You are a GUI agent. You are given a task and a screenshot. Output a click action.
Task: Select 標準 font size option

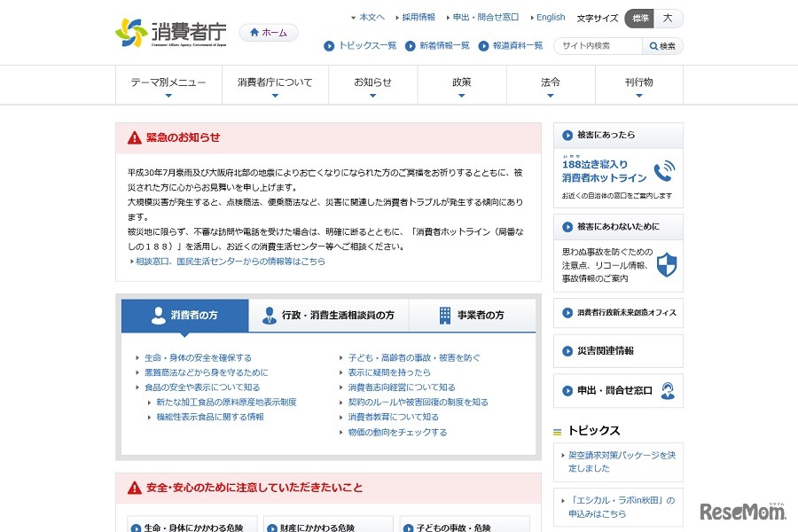(x=639, y=17)
